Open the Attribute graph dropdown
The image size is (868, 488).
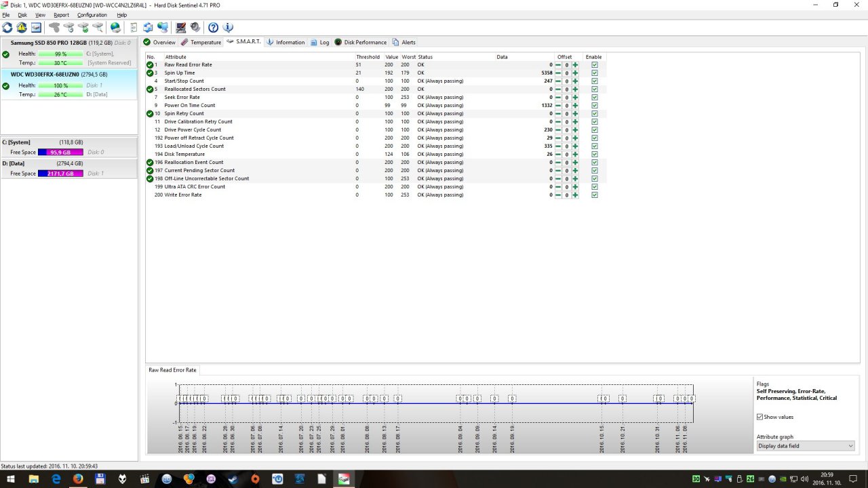806,446
